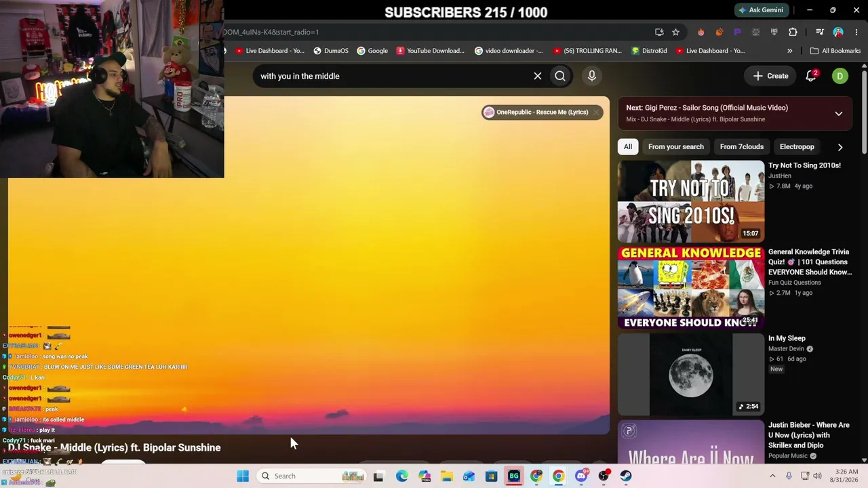Image resolution: width=868 pixels, height=488 pixels.
Task: Select the All filter chip
Action: point(628,146)
